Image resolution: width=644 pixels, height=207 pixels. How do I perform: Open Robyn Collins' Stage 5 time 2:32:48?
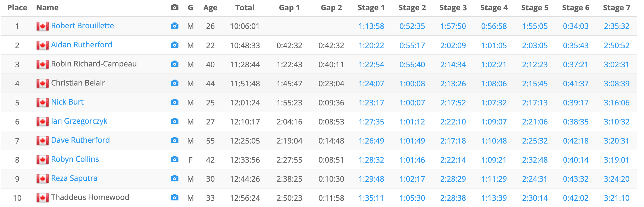(534, 160)
